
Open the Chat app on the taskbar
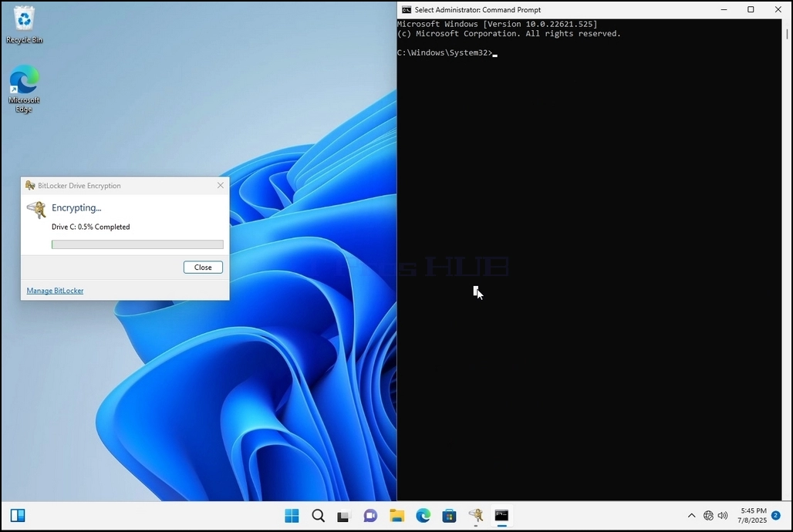[x=370, y=515]
